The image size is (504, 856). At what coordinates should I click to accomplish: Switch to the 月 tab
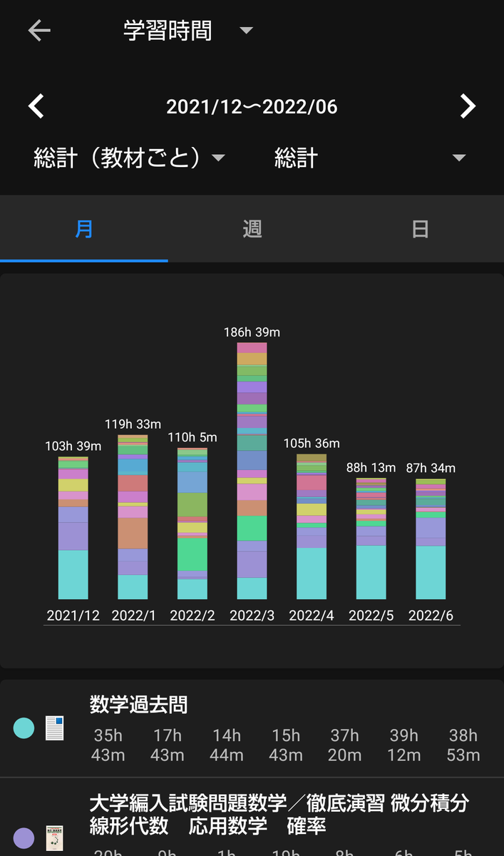click(x=84, y=229)
